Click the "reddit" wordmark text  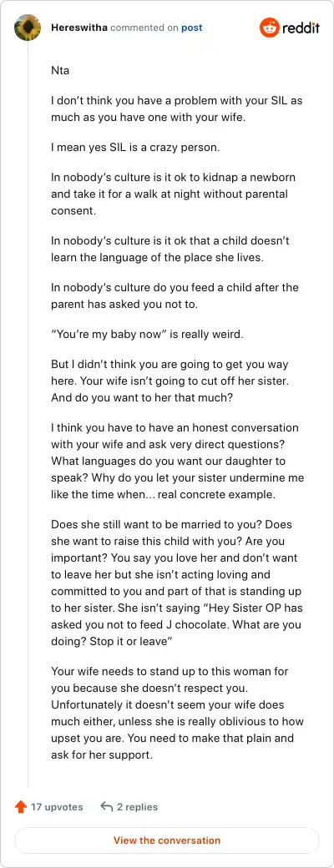point(301,28)
